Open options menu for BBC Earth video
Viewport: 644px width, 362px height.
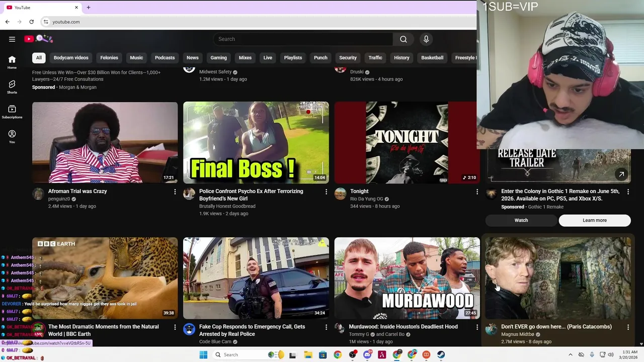point(175,327)
